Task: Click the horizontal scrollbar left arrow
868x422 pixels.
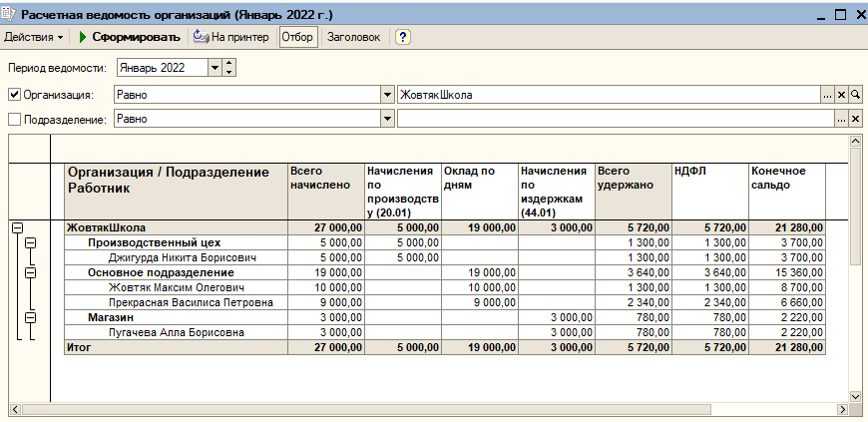Action: point(15,409)
